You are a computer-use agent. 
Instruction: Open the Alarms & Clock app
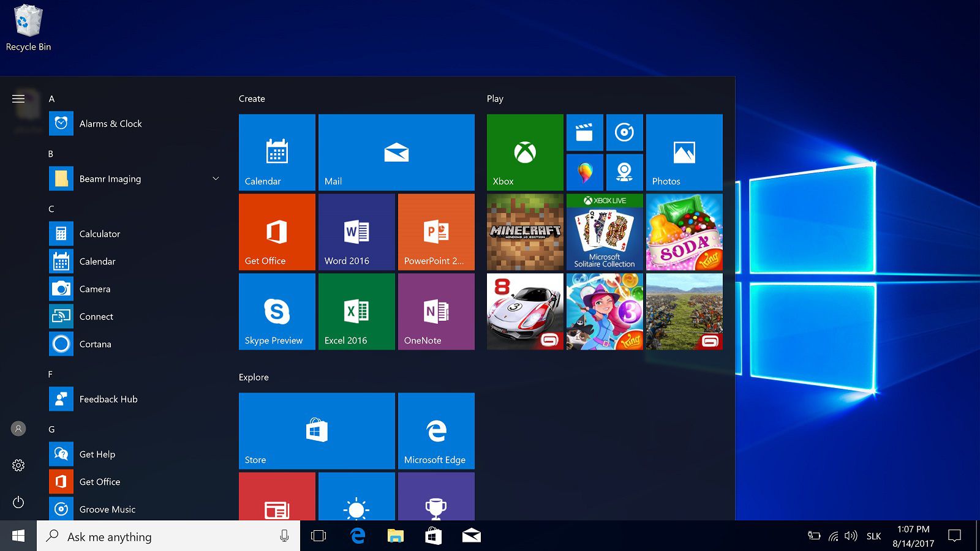(135, 124)
